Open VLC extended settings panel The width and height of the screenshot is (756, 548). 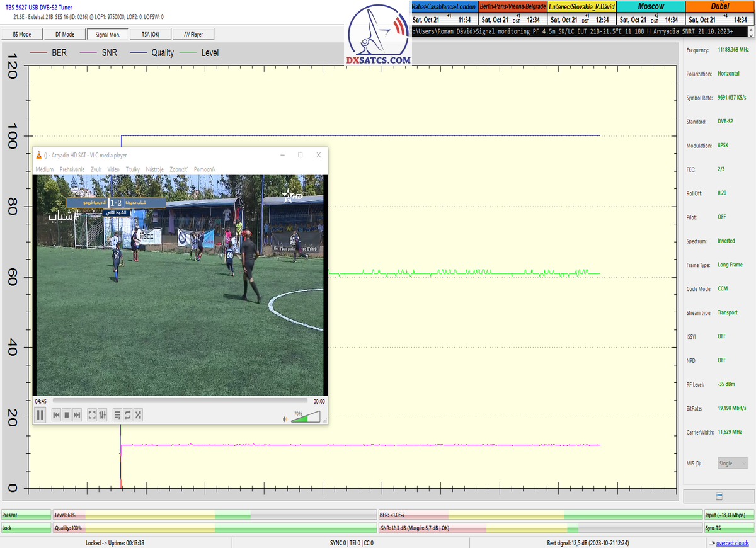coord(102,414)
